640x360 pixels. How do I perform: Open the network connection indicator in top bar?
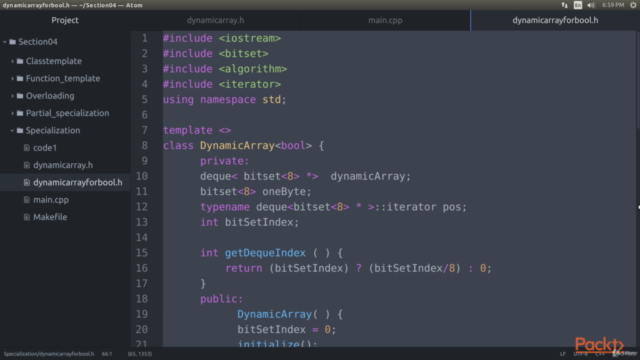coord(564,5)
